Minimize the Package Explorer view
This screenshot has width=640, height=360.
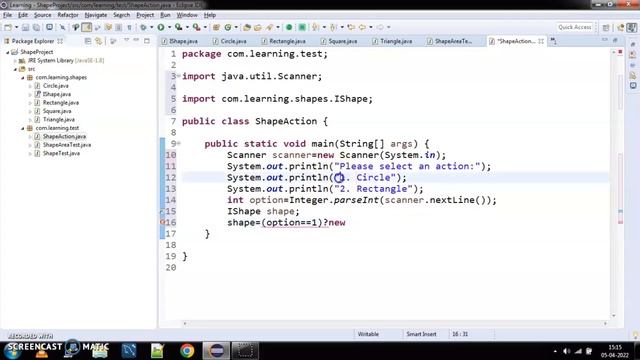point(136,41)
